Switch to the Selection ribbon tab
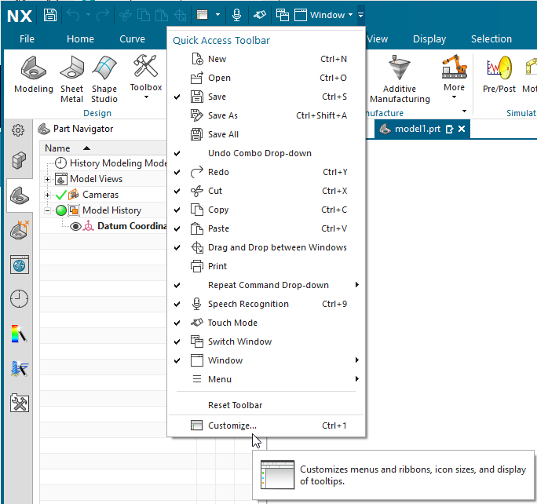Viewport: 538px width, 504px height. tap(491, 39)
